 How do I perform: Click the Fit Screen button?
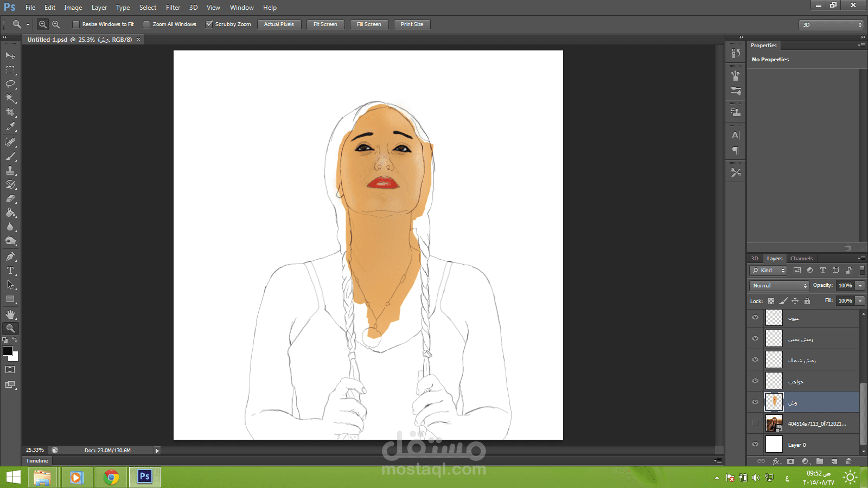coord(325,24)
